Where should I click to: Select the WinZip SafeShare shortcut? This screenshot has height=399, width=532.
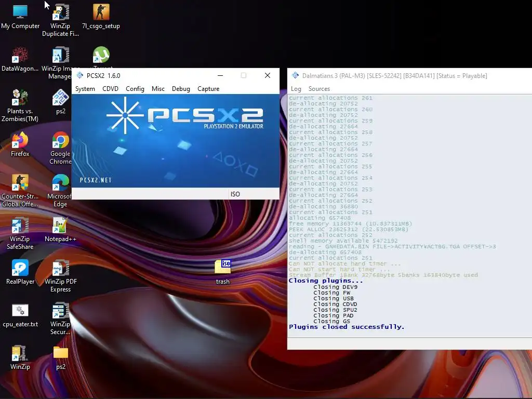pyautogui.click(x=20, y=233)
